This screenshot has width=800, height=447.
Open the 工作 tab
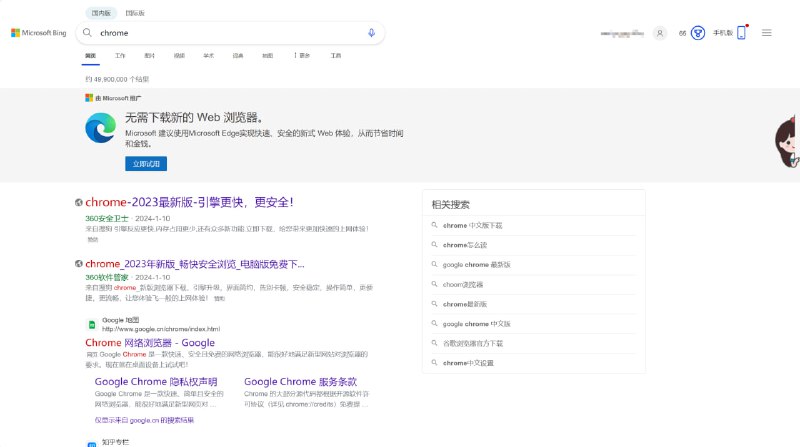120,56
